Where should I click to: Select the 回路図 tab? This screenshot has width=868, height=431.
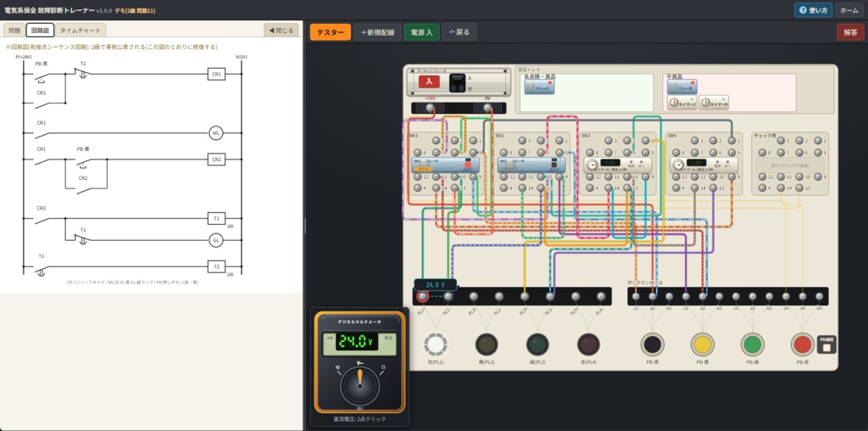tap(40, 31)
